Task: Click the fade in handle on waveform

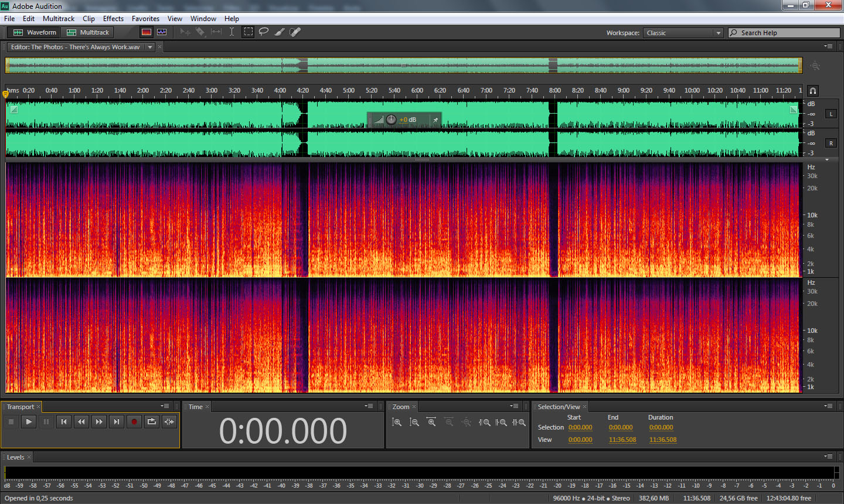Action: point(14,110)
